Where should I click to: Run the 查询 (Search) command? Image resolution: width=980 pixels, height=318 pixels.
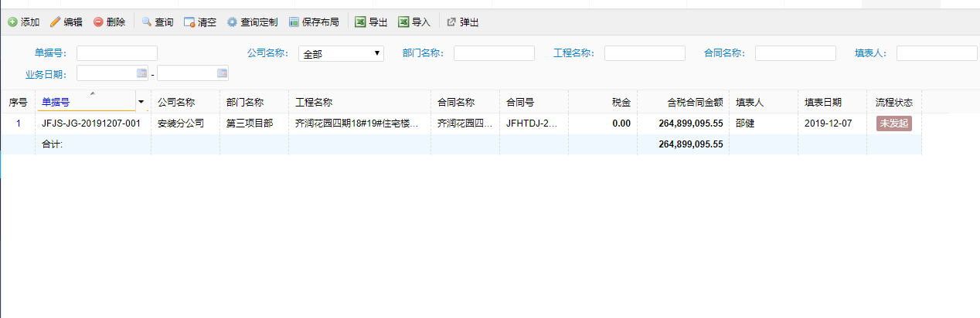(x=158, y=22)
